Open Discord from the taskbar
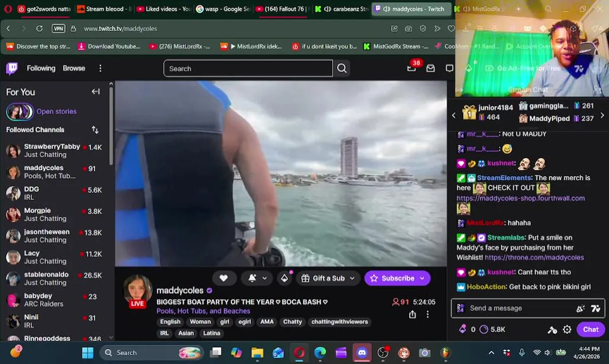 (x=362, y=353)
